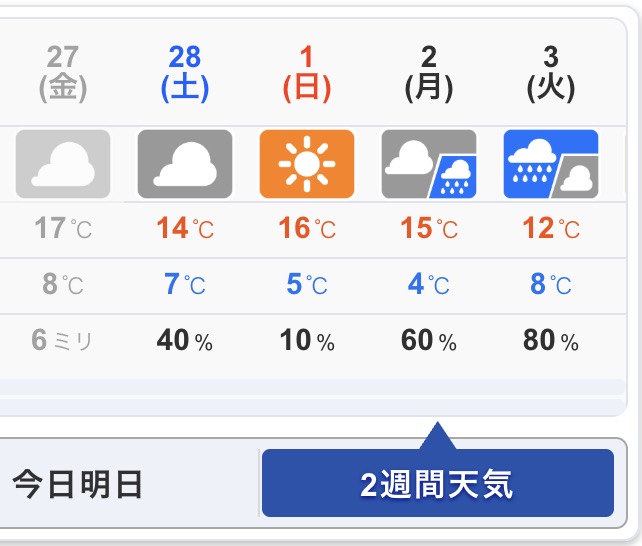
Task: Open the 3 (火) date column
Action: pyautogui.click(x=551, y=73)
